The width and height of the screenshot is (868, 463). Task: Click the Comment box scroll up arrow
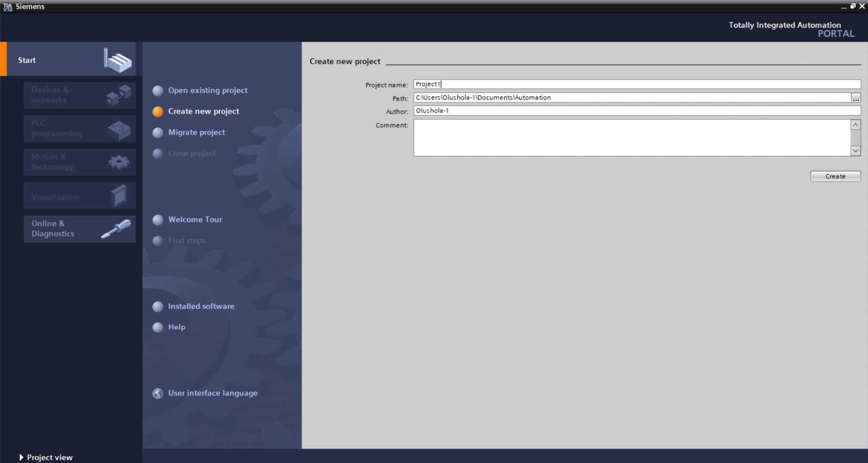pyautogui.click(x=856, y=125)
